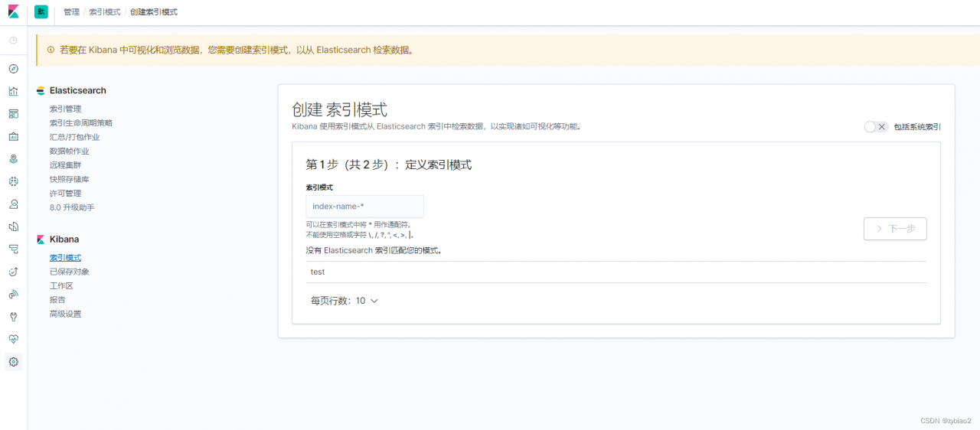The image size is (980, 430).
Task: Click the Elasticsearch logo in the side menu
Action: tap(41, 90)
